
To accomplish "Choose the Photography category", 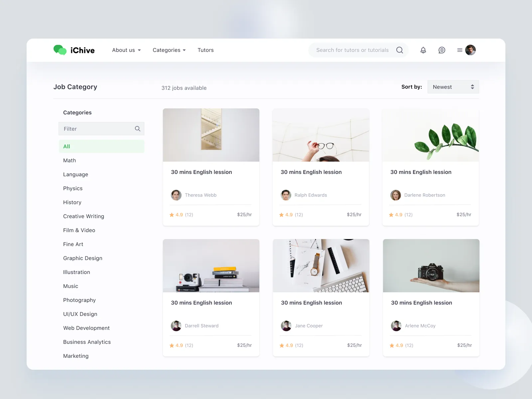I will (x=79, y=300).
